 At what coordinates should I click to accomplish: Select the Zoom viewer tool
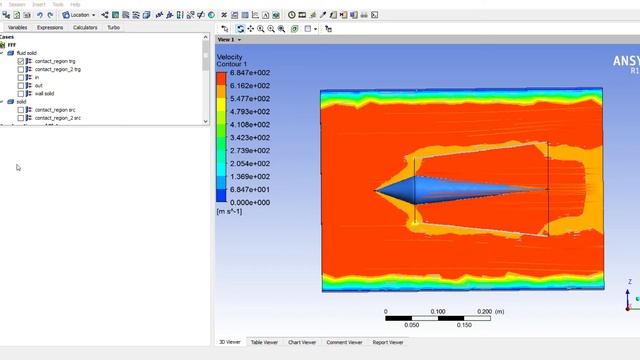[260, 29]
